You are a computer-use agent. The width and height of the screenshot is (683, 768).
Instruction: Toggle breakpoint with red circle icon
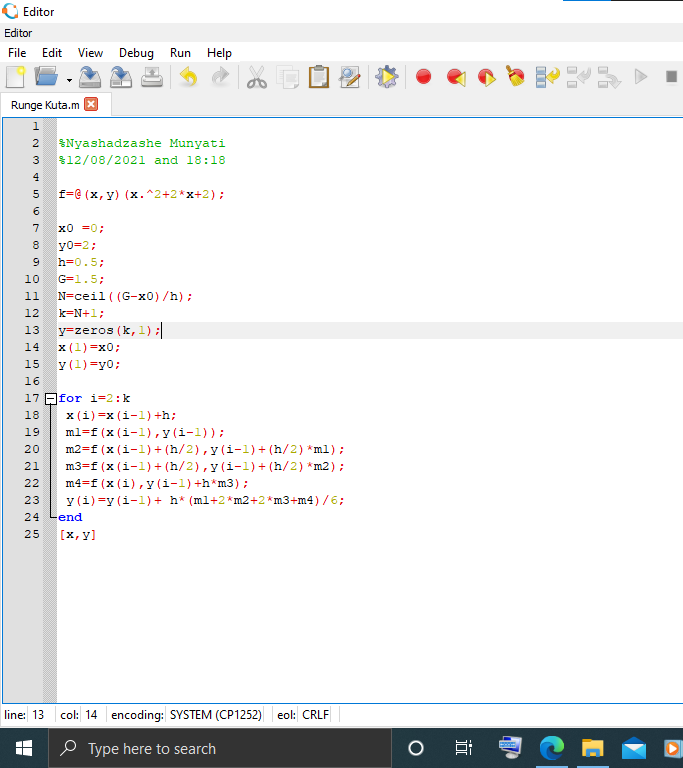pyautogui.click(x=423, y=77)
